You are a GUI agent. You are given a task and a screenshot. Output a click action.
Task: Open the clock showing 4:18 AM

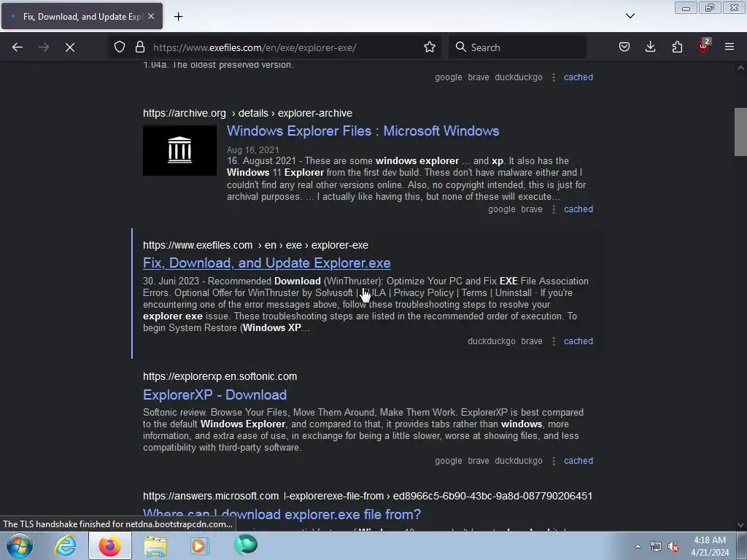(x=710, y=546)
